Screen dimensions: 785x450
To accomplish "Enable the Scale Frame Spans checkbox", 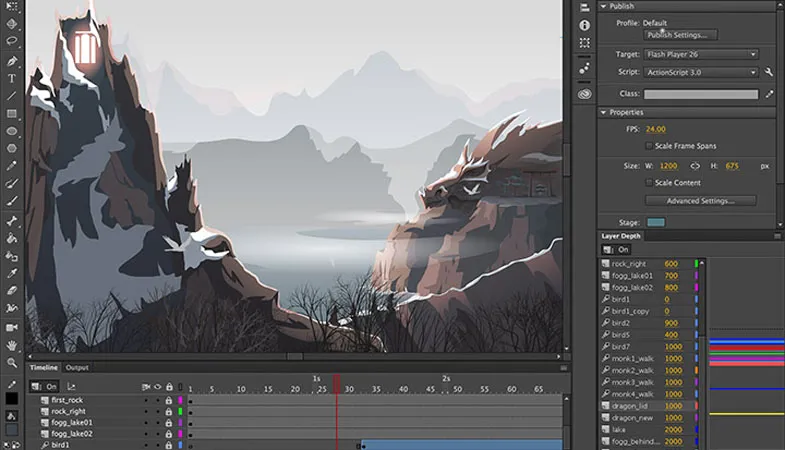I will [649, 146].
